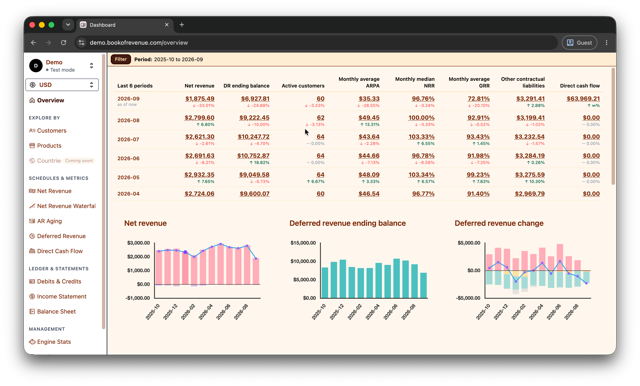Open Engine Stats link in sidebar
Viewport: 640px width, 386px height.
(x=54, y=342)
